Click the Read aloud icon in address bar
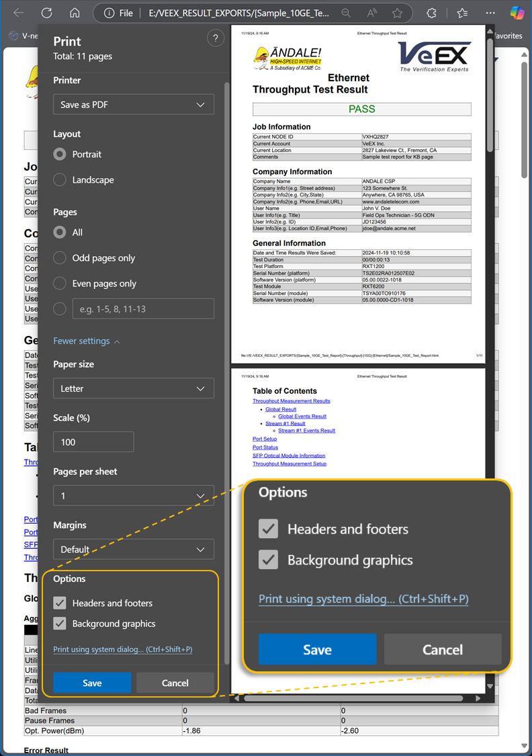532x756 pixels. pos(372,13)
